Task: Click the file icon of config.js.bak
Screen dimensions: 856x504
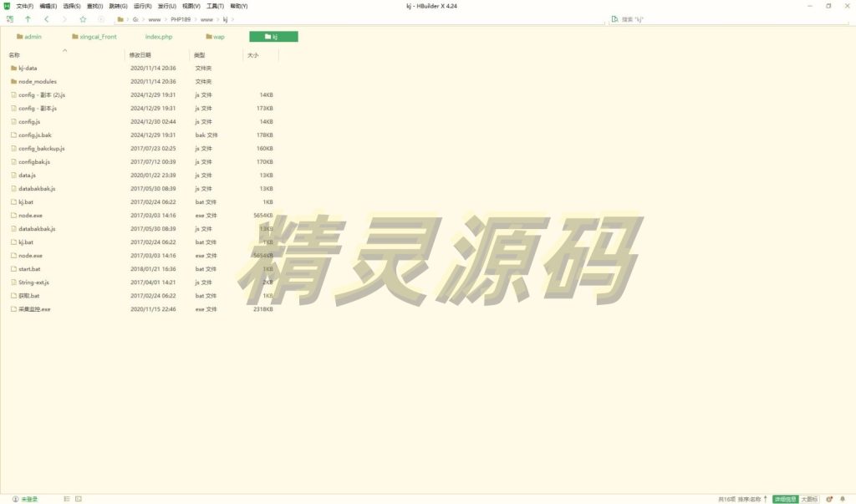Action: tap(13, 135)
